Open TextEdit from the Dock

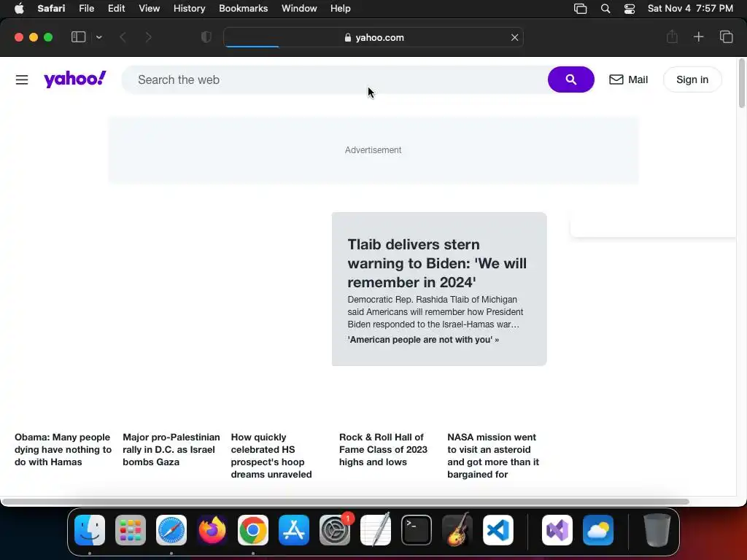tap(376, 530)
